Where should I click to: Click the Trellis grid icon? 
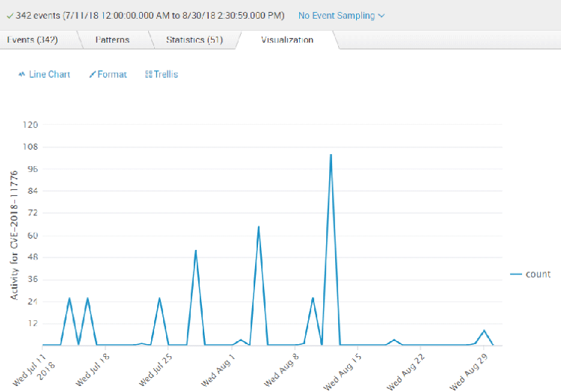pos(149,75)
